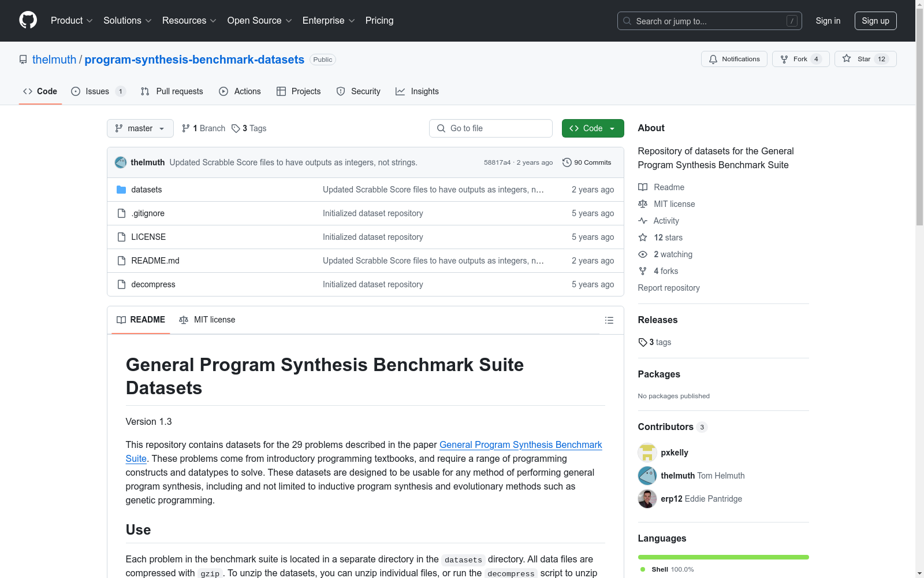The height and width of the screenshot is (578, 924).
Task: Switch to the Actions tab
Action: [240, 91]
